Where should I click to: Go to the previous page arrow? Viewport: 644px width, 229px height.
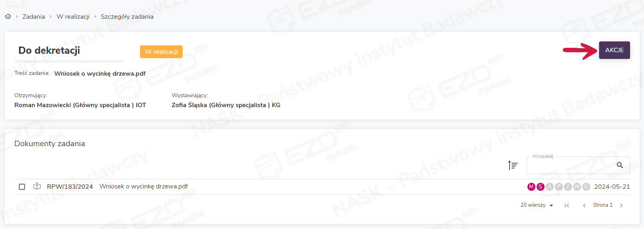click(584, 206)
